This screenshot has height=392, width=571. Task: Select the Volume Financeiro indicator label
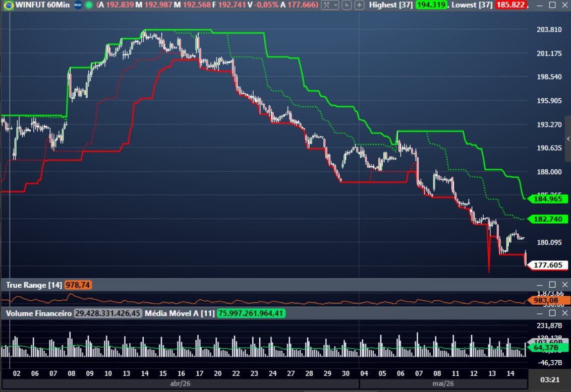coord(39,313)
